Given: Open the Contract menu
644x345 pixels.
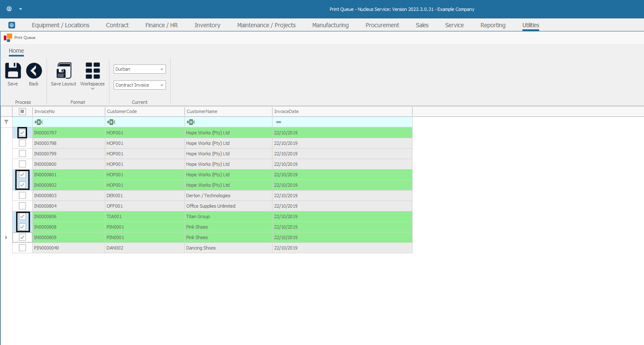Looking at the screenshot, I should coord(117,25).
